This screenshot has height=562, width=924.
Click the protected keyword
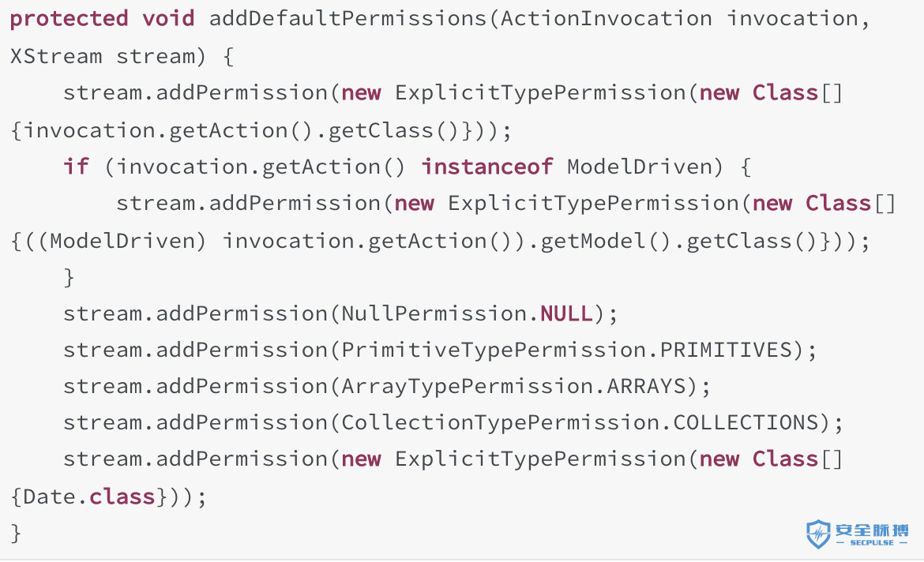(x=69, y=20)
